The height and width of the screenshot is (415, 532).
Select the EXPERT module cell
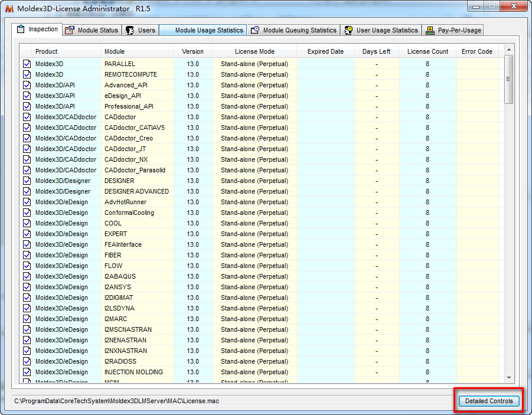pos(137,234)
